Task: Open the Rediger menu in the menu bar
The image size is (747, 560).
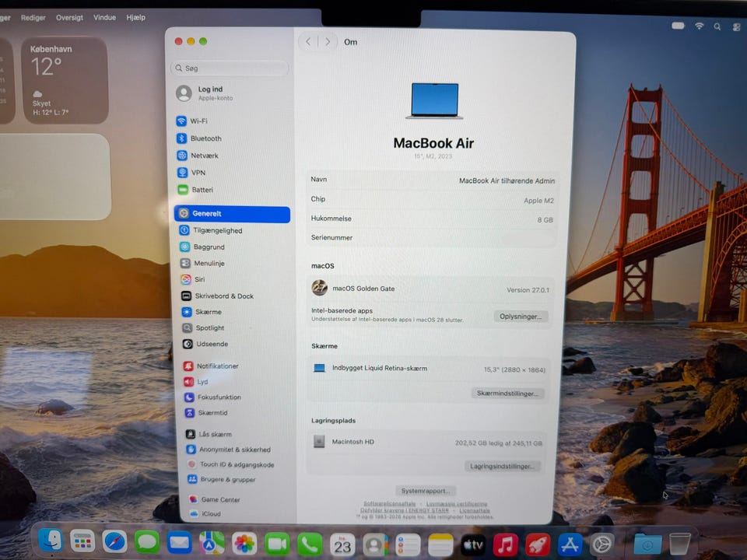Action: point(33,18)
